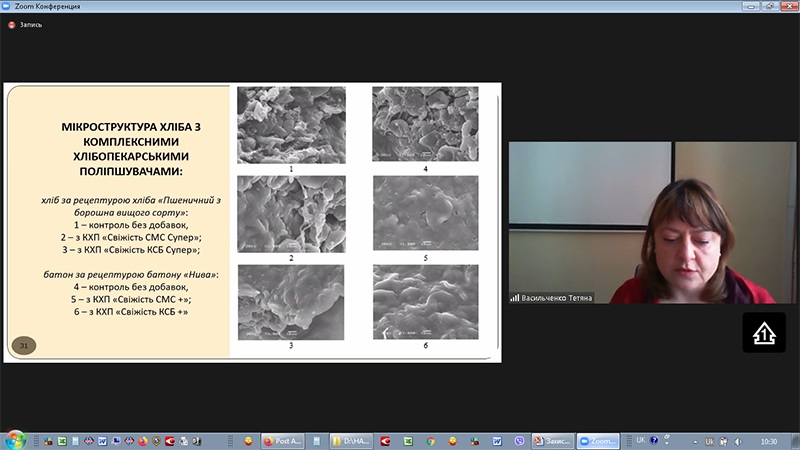The width and height of the screenshot is (800, 450).
Task: Open the Word icon next to Viber
Action: coord(497,440)
